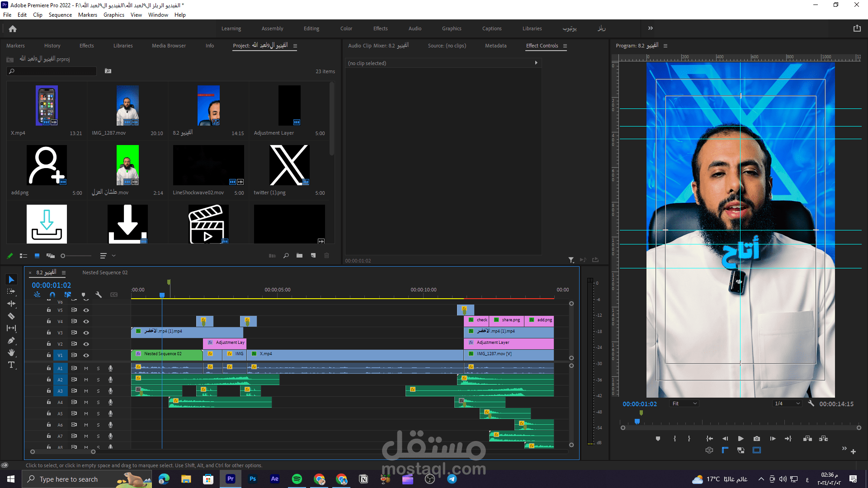Select the Pen tool in toolbox
The image size is (868, 488).
click(x=11, y=341)
